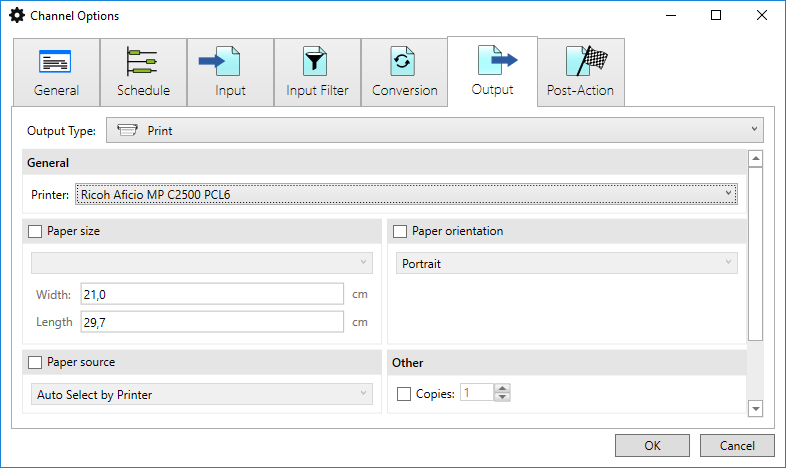Click the scrollbar up arrow
This screenshot has height=468, width=786.
[755, 159]
